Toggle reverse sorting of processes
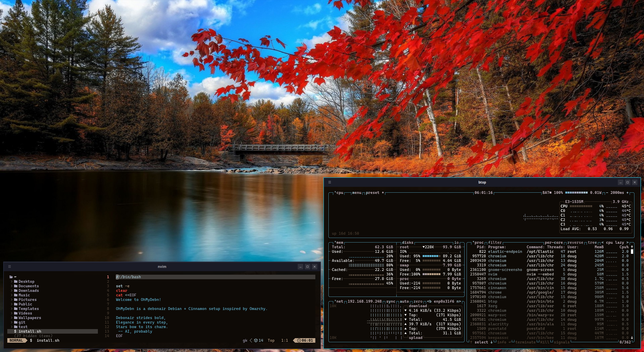The image size is (644, 352). 575,242
